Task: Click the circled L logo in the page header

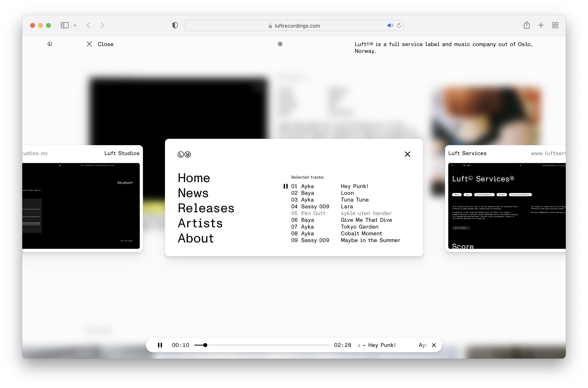Action: pyautogui.click(x=50, y=44)
